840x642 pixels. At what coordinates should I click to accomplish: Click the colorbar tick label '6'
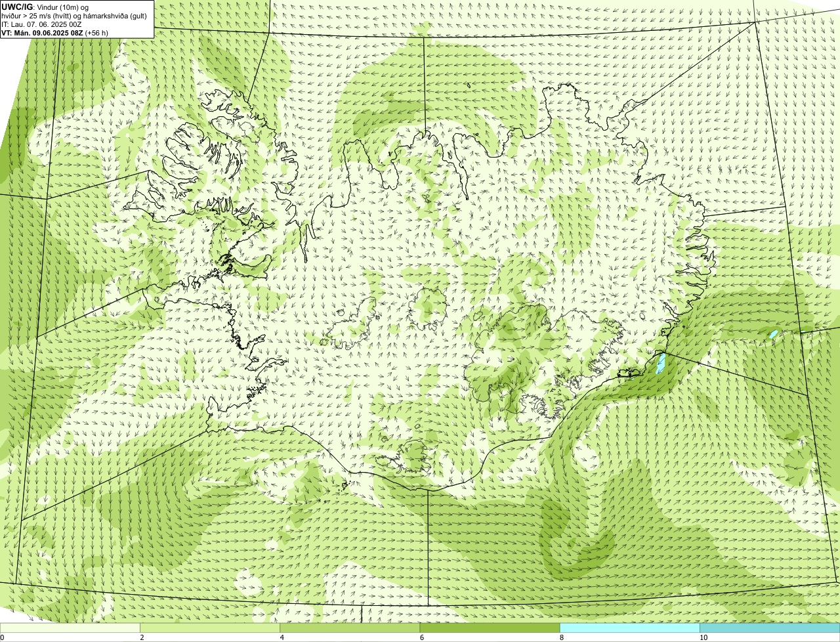tap(421, 637)
